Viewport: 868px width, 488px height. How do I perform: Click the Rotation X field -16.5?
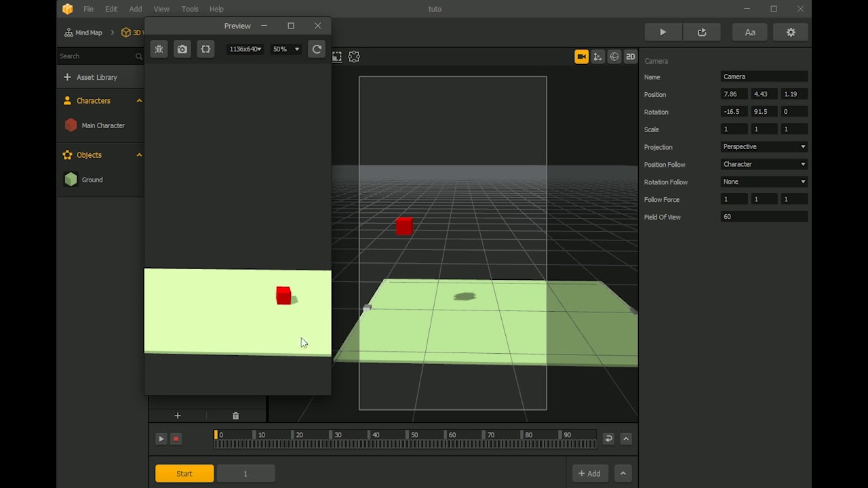734,112
